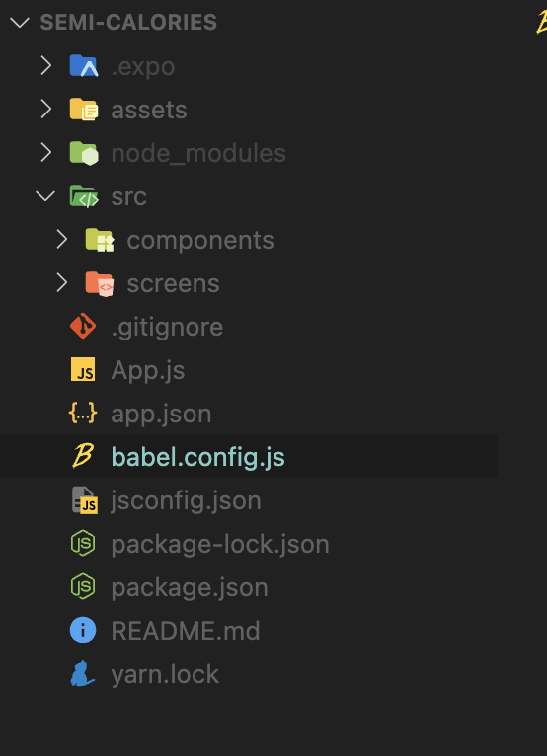Click the src folder code icon

[x=84, y=196]
